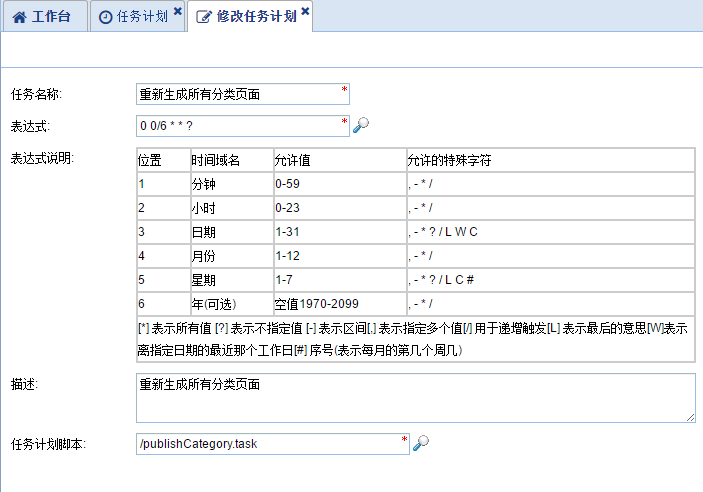Screen dimensions: 703x492
Task: Open script lookup magnifier beside 任务计划脚本 field
Action: click(421, 442)
